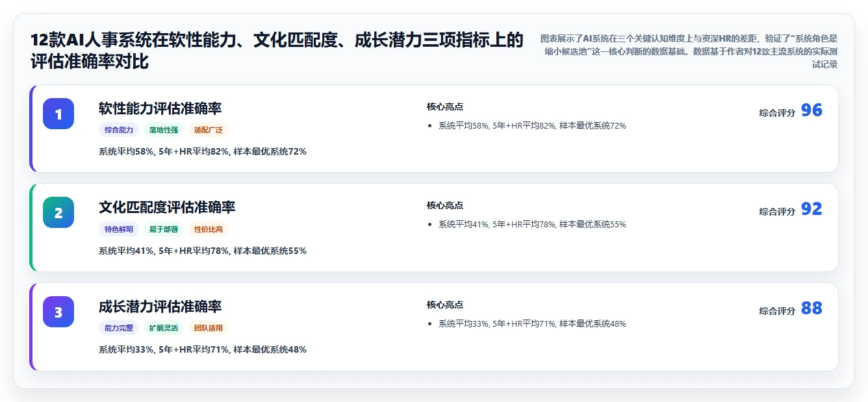
Task: Click bold summary 系统平均33% below the tags
Action: [203, 349]
